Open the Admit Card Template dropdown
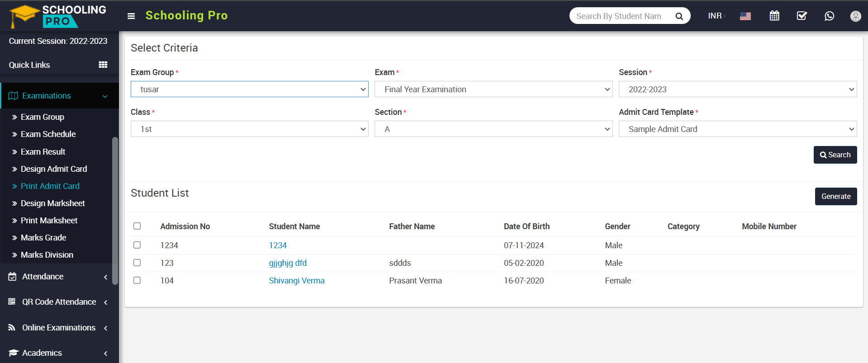Screen dimensions: 868x363 pos(738,129)
